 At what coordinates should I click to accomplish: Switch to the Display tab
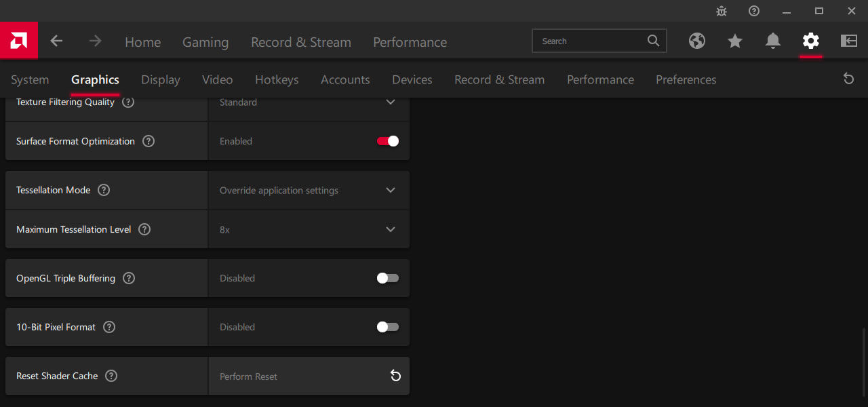[x=161, y=80]
